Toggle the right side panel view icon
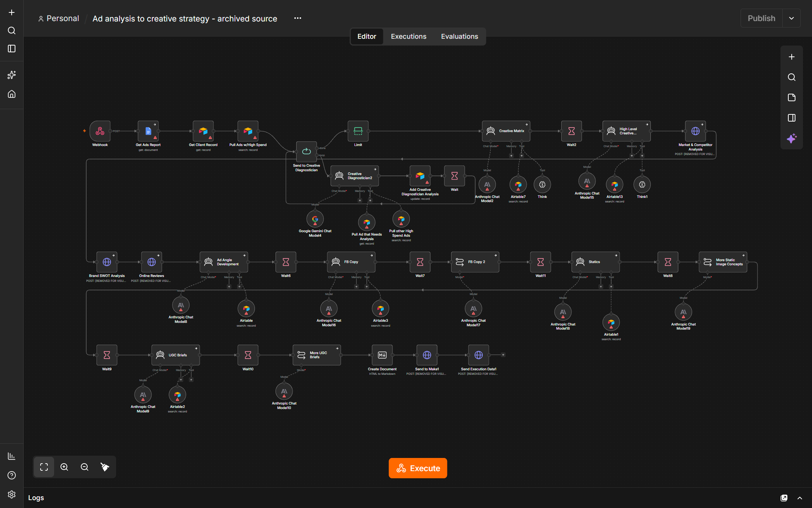 pos(792,118)
